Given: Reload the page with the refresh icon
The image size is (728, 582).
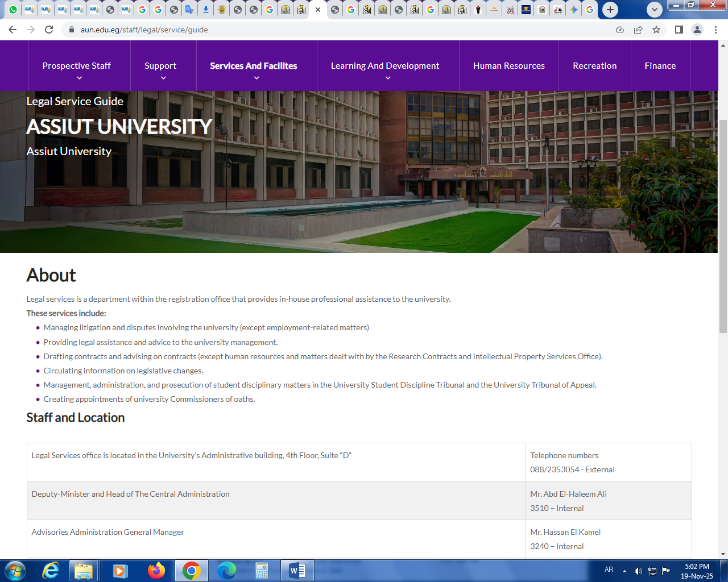Looking at the screenshot, I should (49, 30).
